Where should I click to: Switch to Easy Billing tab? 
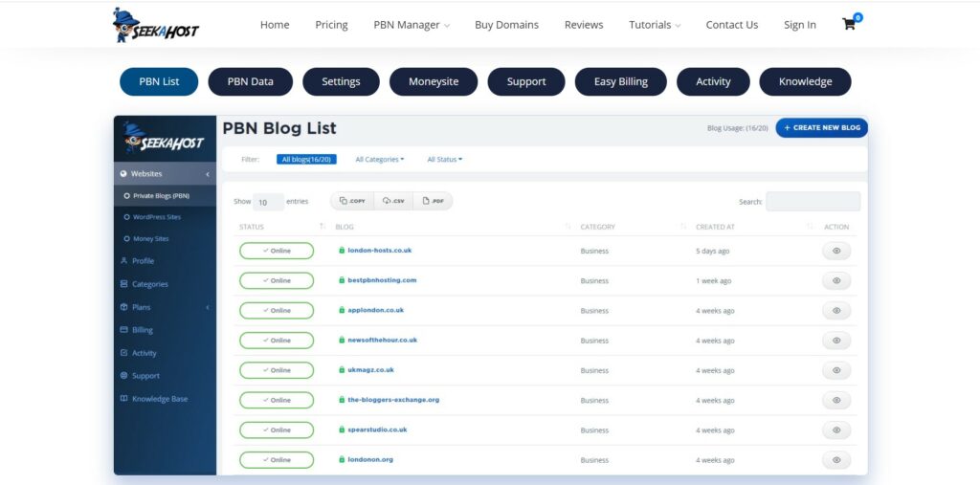click(x=620, y=82)
